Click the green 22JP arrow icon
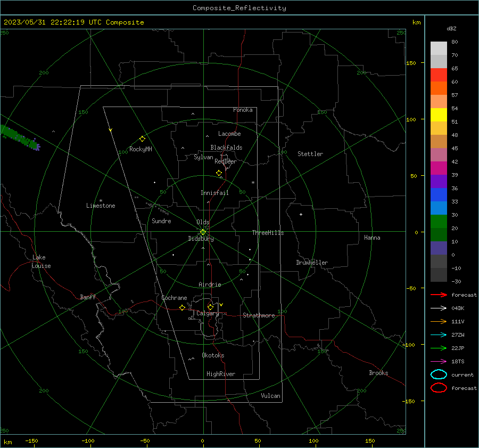 439,348
